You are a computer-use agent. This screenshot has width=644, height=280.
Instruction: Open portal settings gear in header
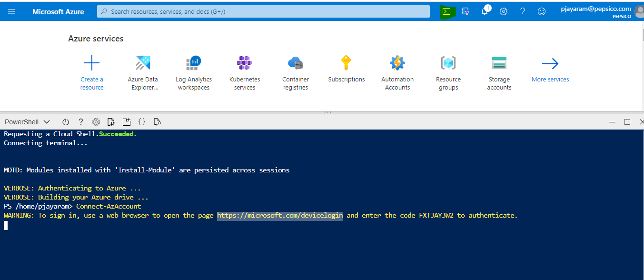coord(504,11)
